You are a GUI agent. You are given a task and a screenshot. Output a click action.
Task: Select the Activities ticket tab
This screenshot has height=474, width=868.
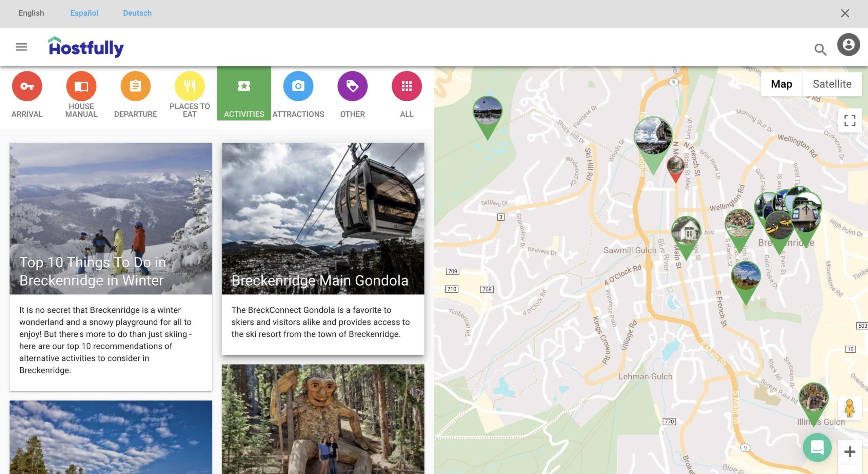[x=244, y=94]
